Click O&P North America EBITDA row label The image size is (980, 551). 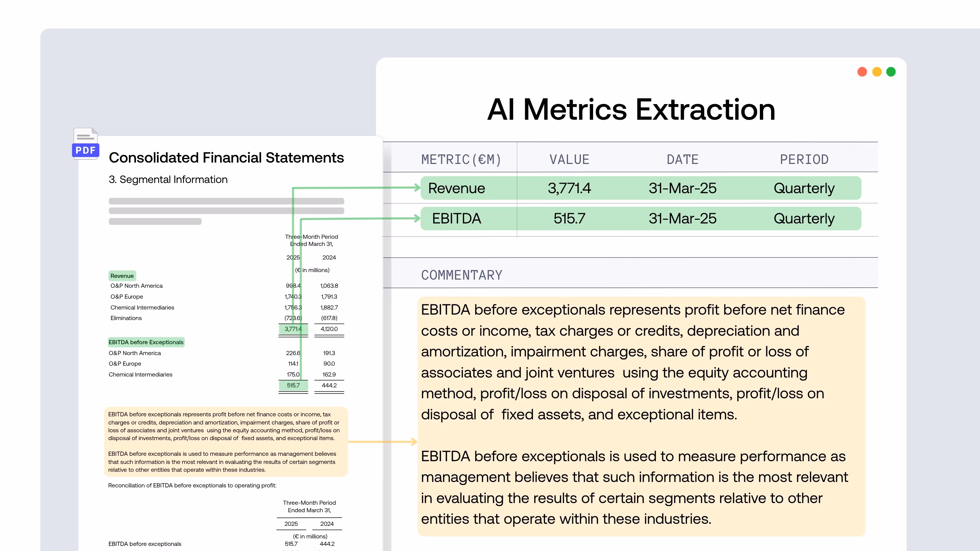[135, 353]
